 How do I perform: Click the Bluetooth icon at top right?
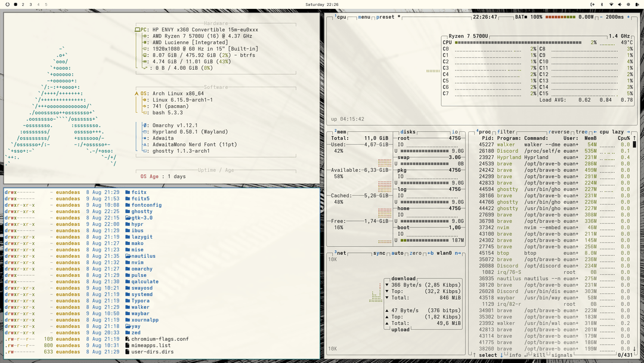tap(602, 5)
